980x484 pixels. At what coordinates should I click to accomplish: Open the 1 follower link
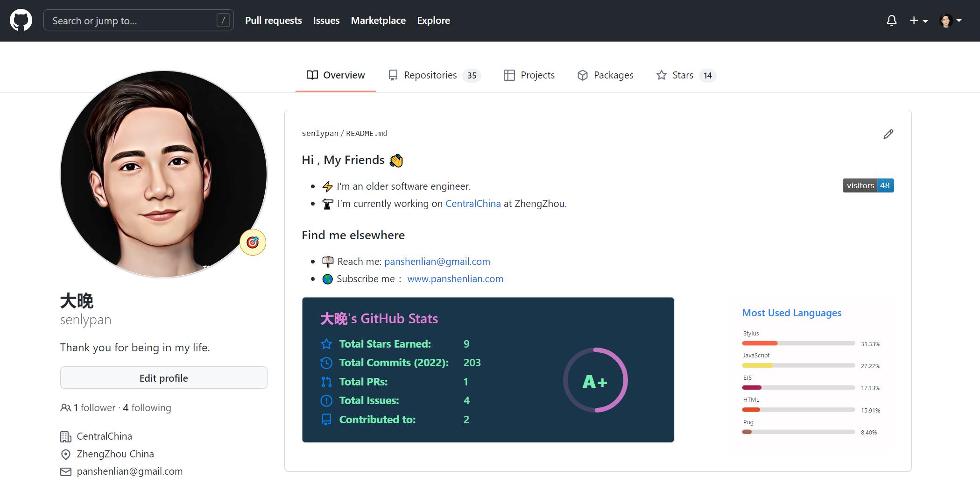coord(94,408)
